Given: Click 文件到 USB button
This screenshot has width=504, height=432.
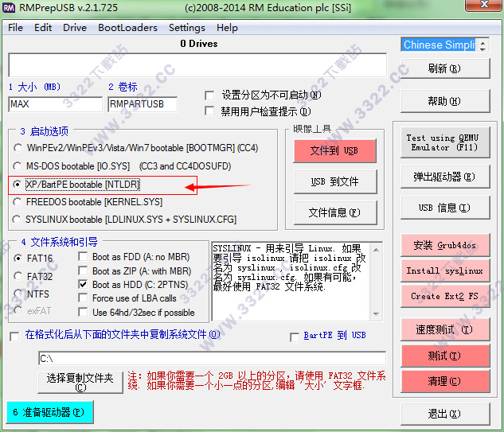Looking at the screenshot, I should pyautogui.click(x=334, y=150).
